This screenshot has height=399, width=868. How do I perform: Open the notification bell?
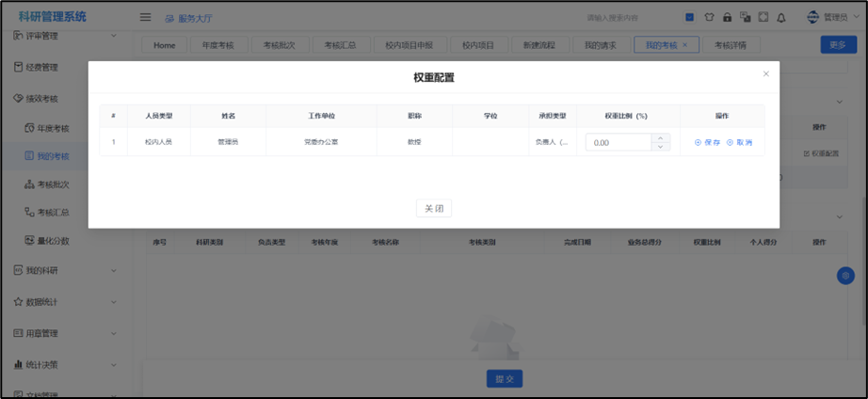780,17
